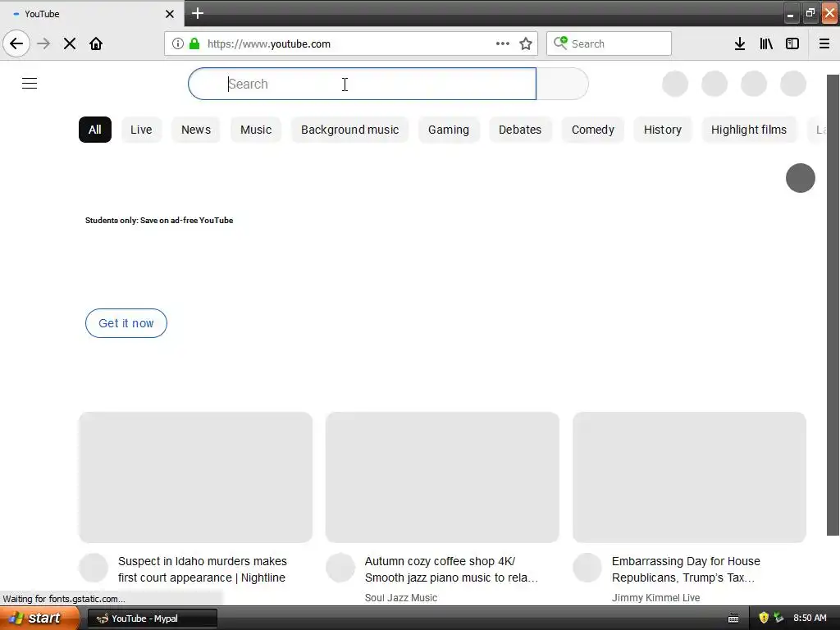Screen dimensions: 840x630
Task: Visit Jimmy Kimmel Live channel link
Action: pyautogui.click(x=655, y=598)
